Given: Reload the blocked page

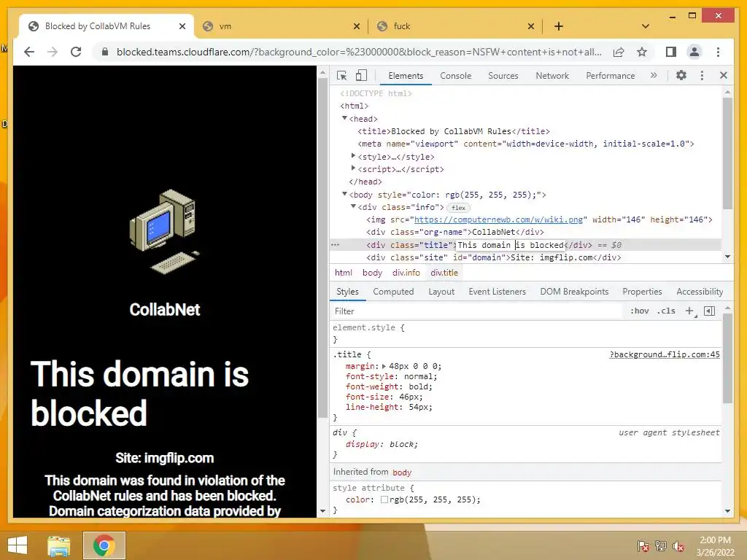Looking at the screenshot, I should 76,52.
